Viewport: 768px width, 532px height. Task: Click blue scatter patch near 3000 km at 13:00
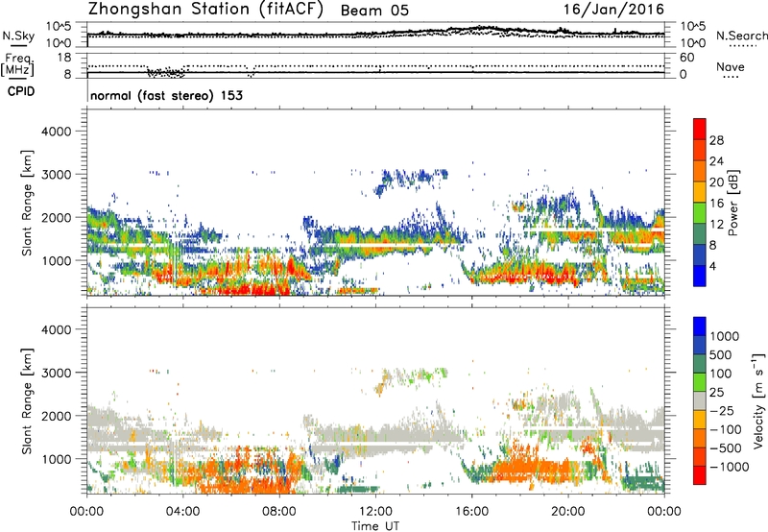[x=414, y=177]
